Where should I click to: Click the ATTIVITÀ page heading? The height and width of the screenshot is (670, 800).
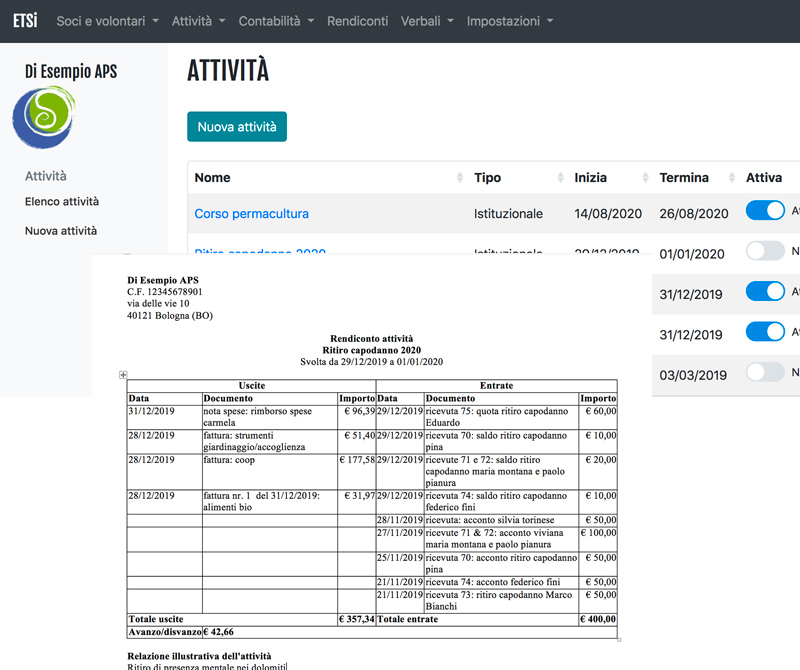(228, 70)
